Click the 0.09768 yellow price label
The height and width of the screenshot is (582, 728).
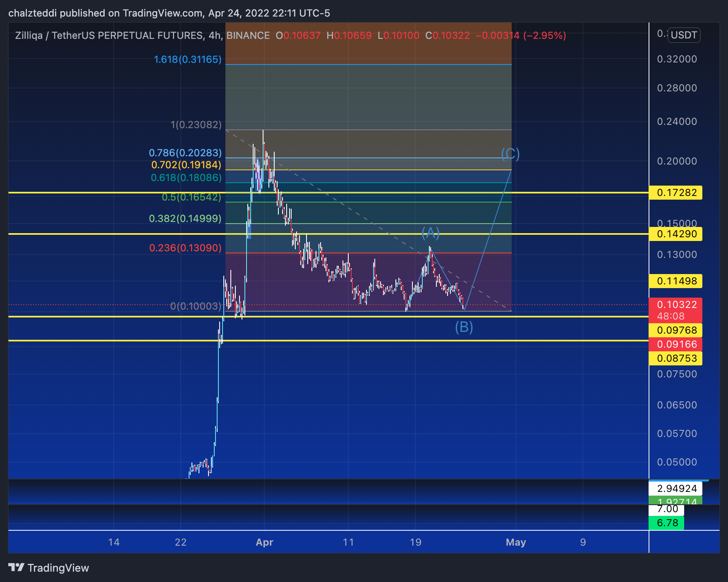(x=675, y=330)
